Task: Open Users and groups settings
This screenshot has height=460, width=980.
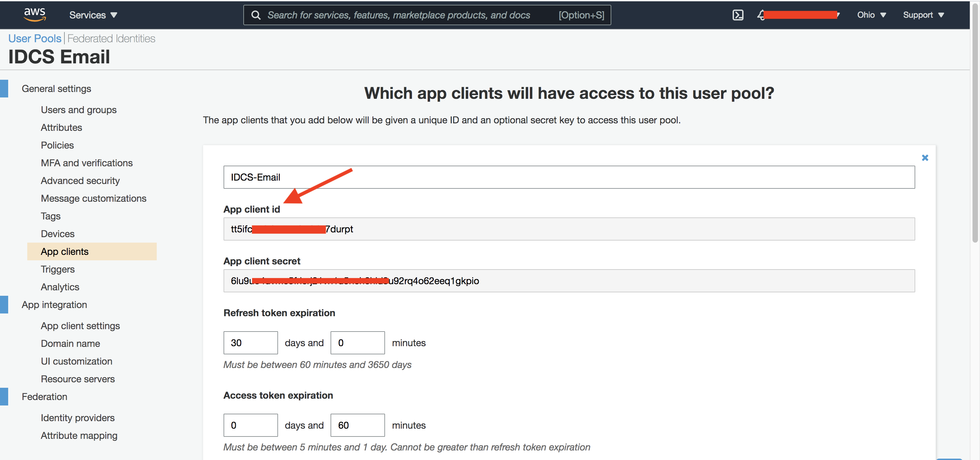Action: [x=78, y=110]
